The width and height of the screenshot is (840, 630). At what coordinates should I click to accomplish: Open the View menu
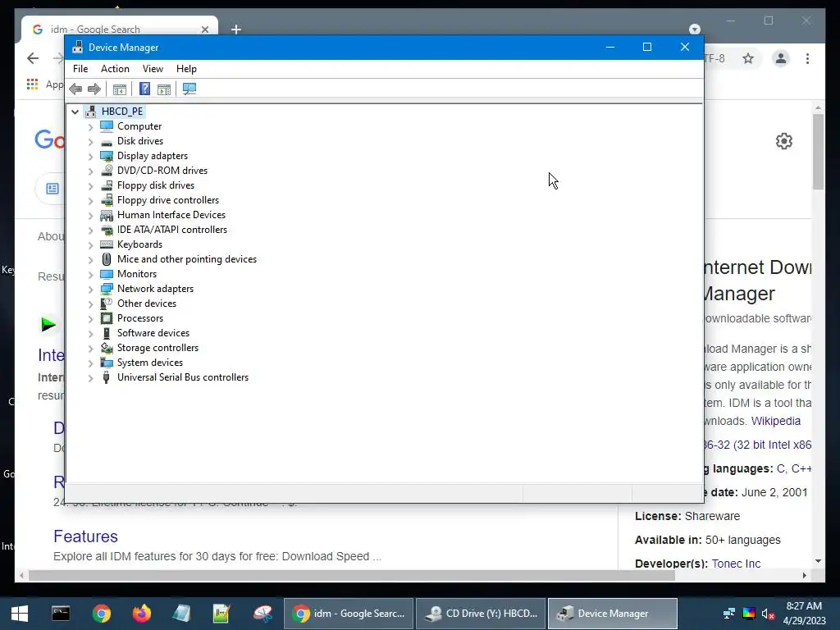153,69
